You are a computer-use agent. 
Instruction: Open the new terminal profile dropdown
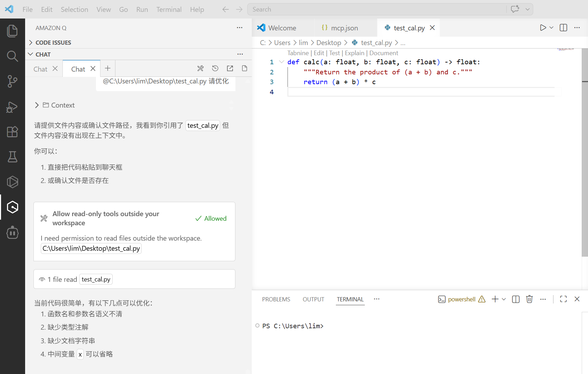504,299
